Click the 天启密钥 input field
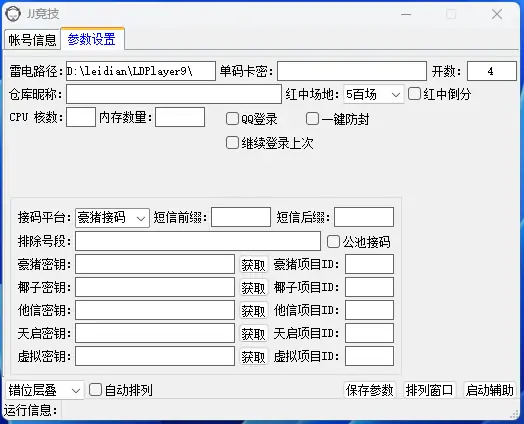 coord(155,333)
